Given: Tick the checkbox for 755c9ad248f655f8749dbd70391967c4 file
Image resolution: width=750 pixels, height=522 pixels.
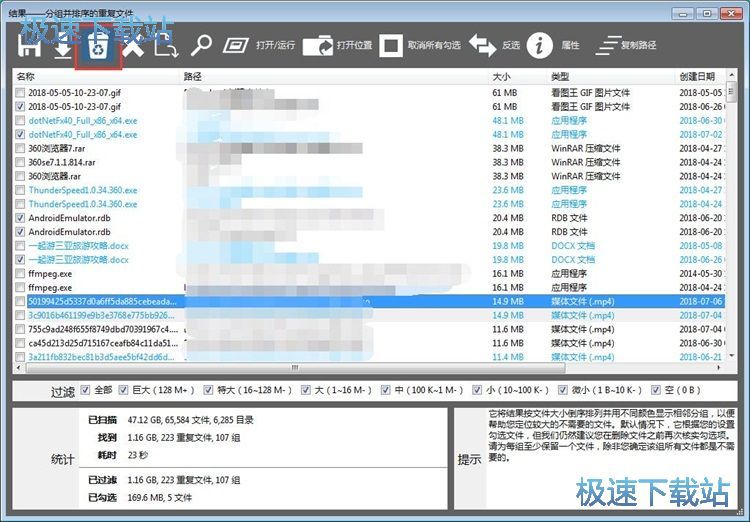Looking at the screenshot, I should (20, 329).
